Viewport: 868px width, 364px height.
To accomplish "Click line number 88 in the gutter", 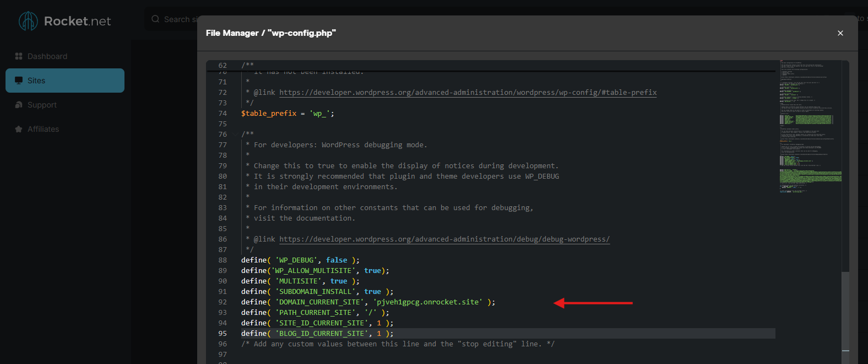I will click(223, 260).
